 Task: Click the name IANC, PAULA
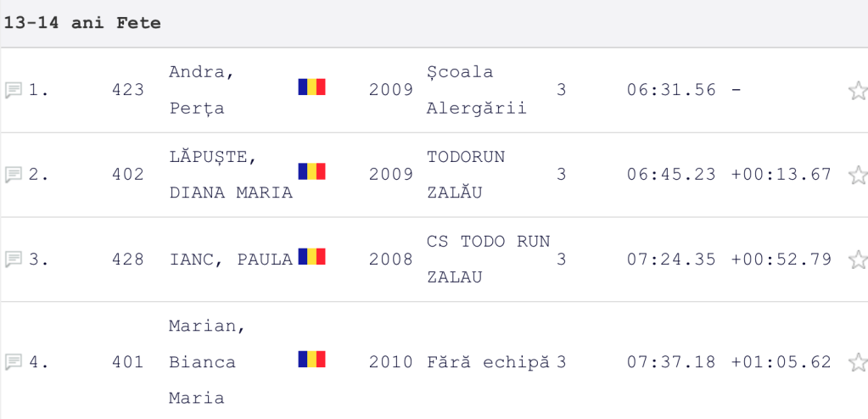coord(231,260)
